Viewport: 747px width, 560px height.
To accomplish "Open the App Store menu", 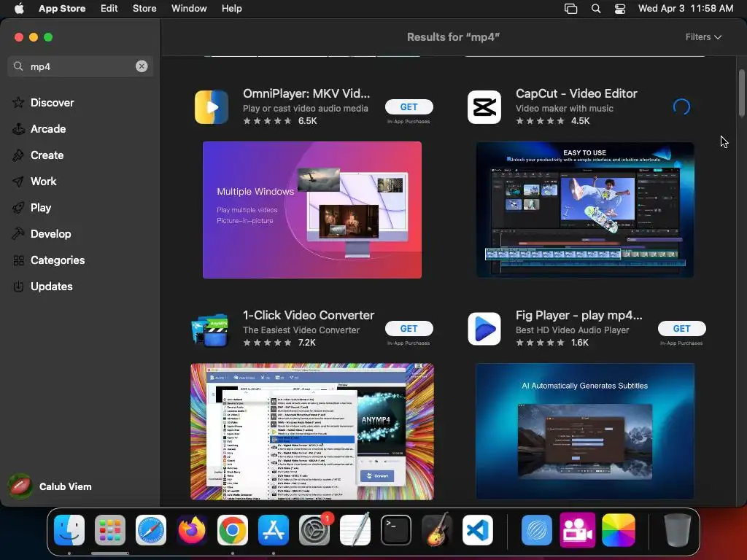I will (62, 9).
